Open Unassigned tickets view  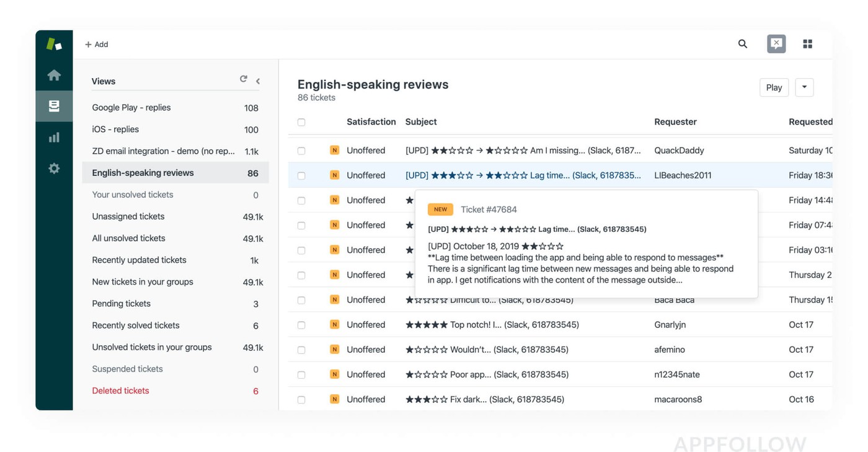[x=175, y=216]
